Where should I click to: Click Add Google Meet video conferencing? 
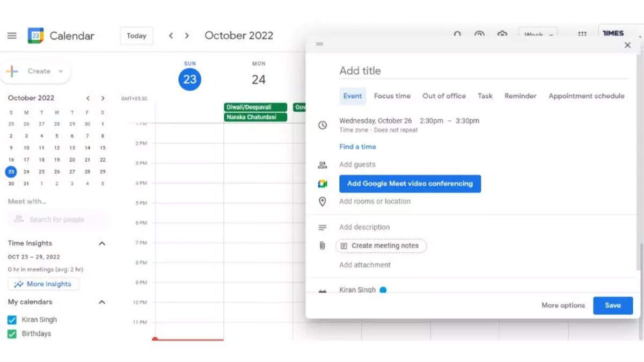[410, 184]
